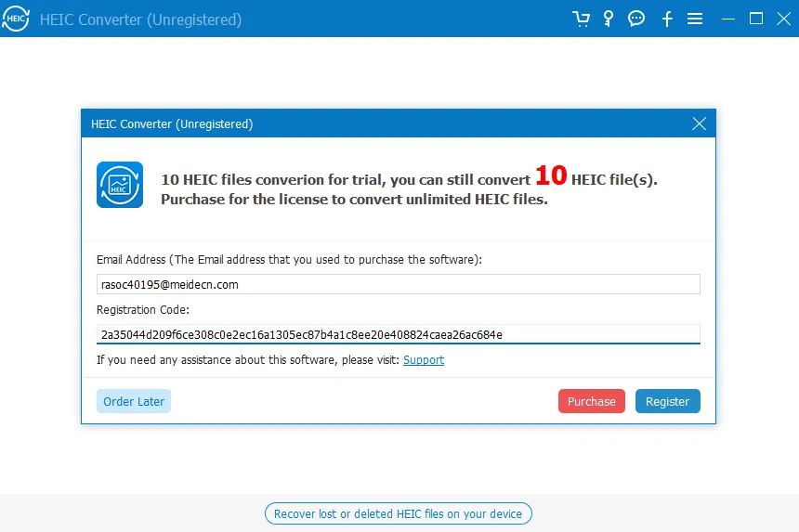Viewport: 799px width, 532px height.
Task: Minimize the HEIC Converter window
Action: pos(729,19)
